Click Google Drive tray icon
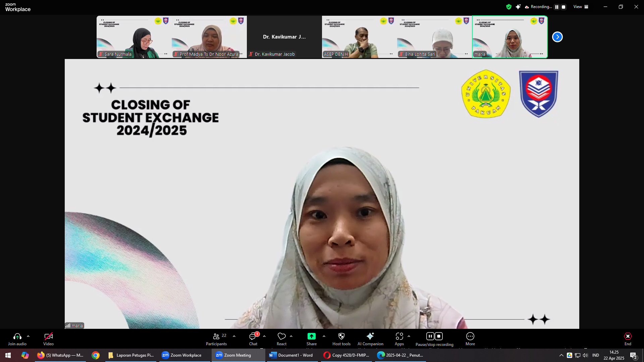The width and height of the screenshot is (644, 362). click(x=570, y=355)
